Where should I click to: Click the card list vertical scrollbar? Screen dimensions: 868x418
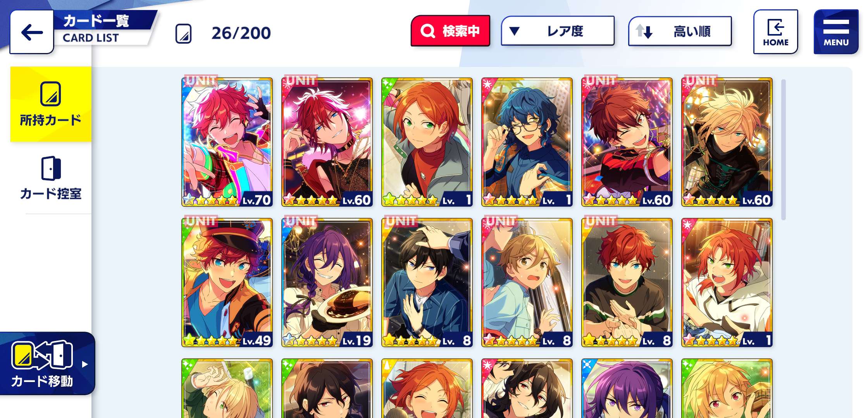tap(784, 149)
